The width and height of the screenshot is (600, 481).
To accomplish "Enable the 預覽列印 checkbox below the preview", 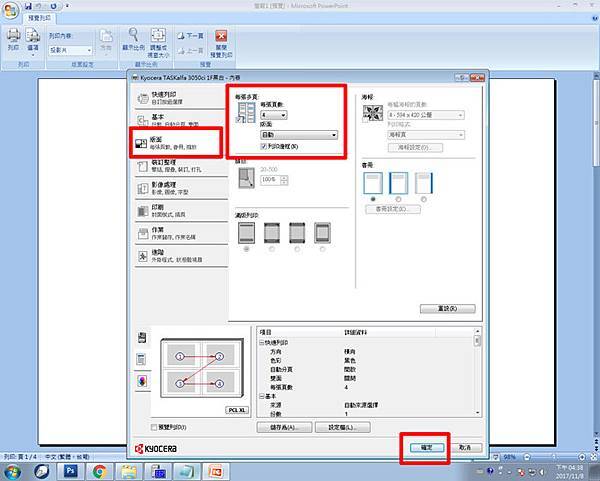I will coord(154,427).
